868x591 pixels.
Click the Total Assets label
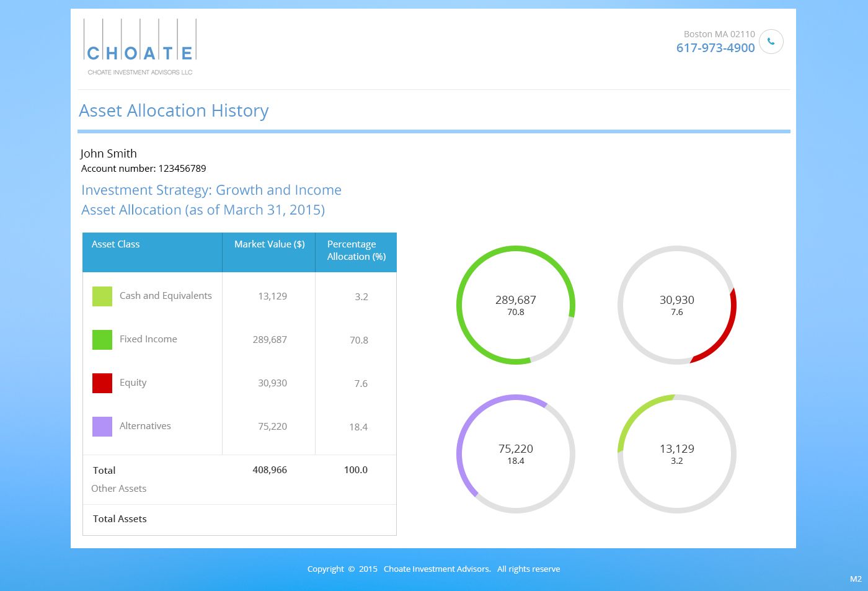click(x=120, y=519)
